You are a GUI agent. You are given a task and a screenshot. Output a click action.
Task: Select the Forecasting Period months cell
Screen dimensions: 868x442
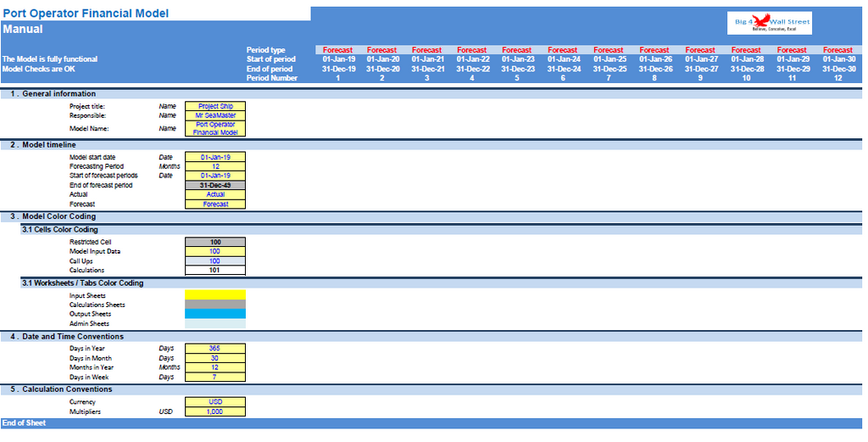214,166
